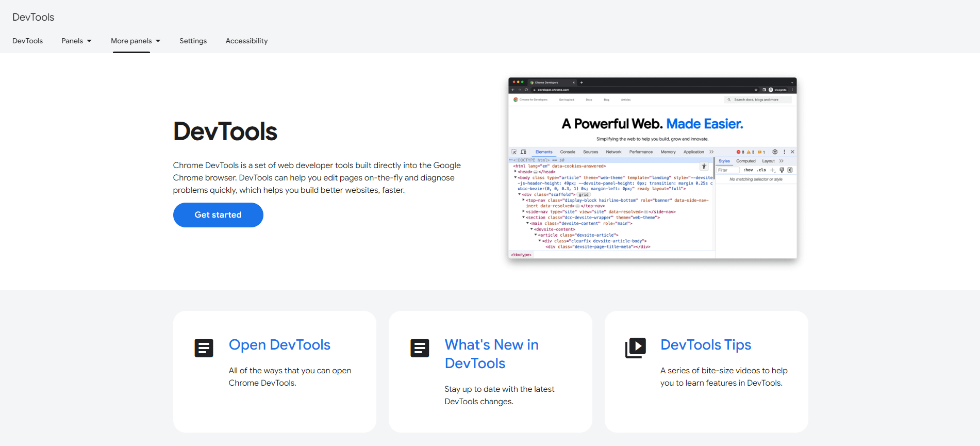Go to the Settings tab

(x=193, y=41)
